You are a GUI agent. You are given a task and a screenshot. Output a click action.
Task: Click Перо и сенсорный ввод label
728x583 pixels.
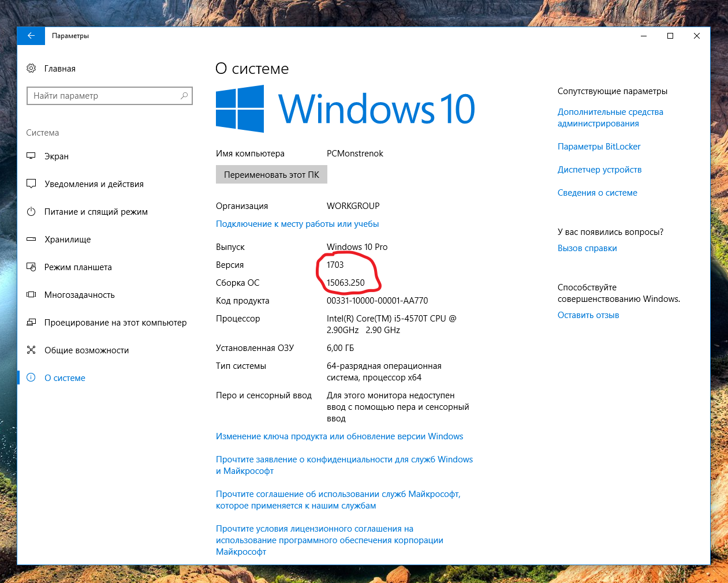pos(264,395)
